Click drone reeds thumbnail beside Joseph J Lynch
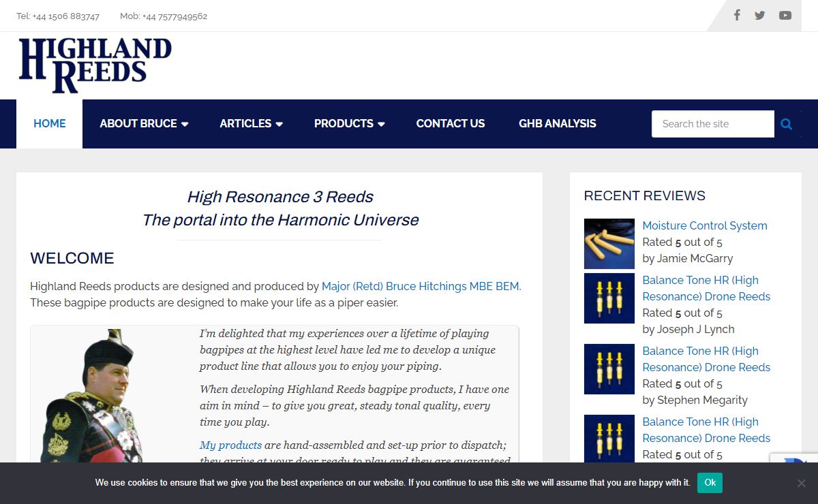 (609, 298)
